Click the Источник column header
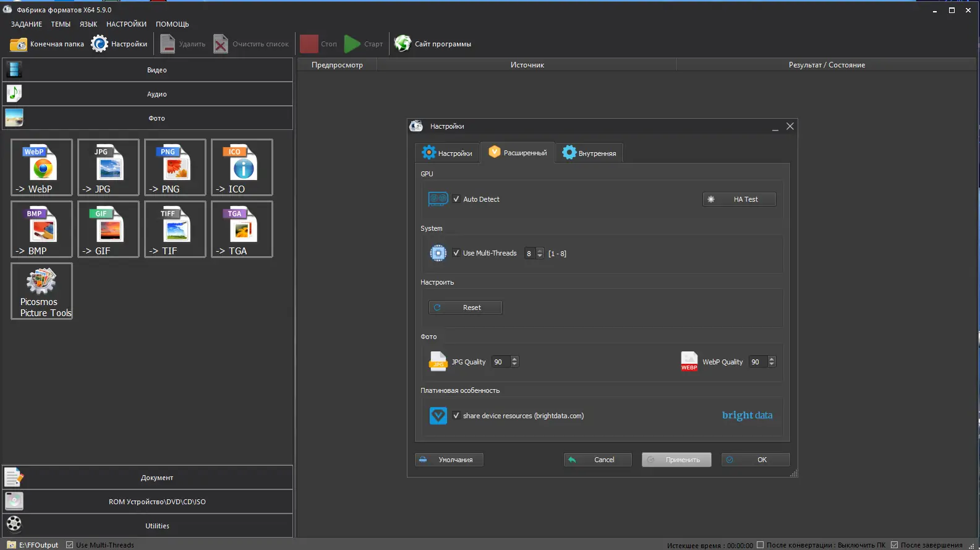The width and height of the screenshot is (980, 550). coord(527,65)
